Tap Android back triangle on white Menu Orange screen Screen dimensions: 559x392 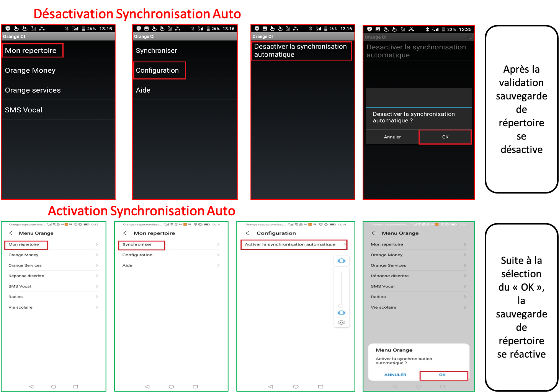point(31,387)
